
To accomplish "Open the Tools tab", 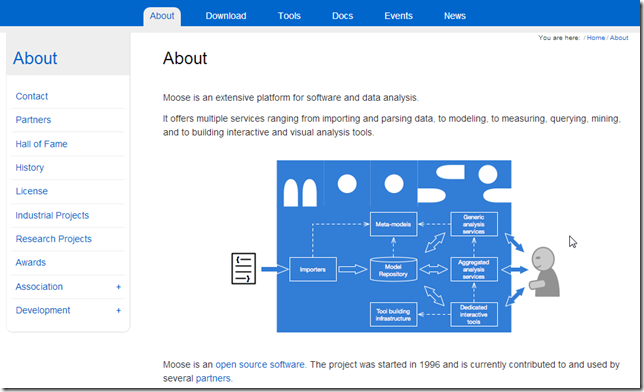I will [289, 16].
